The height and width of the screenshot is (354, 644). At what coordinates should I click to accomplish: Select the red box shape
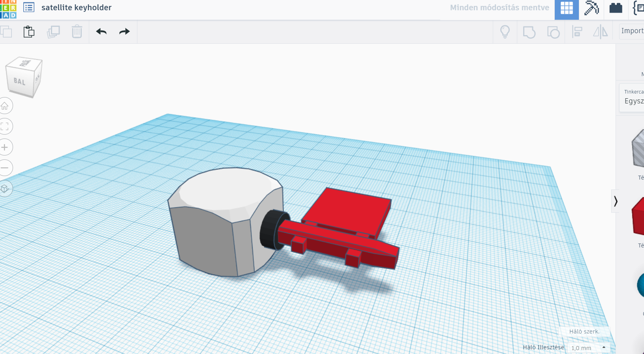click(x=638, y=216)
